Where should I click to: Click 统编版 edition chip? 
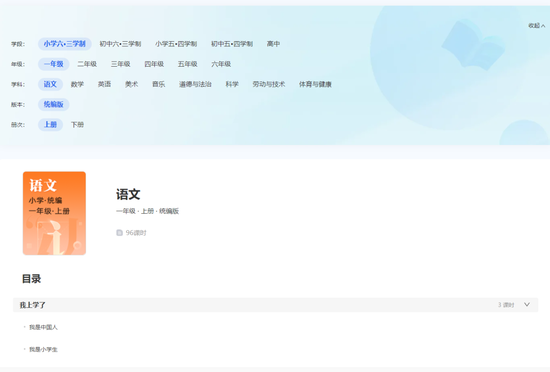pos(54,104)
